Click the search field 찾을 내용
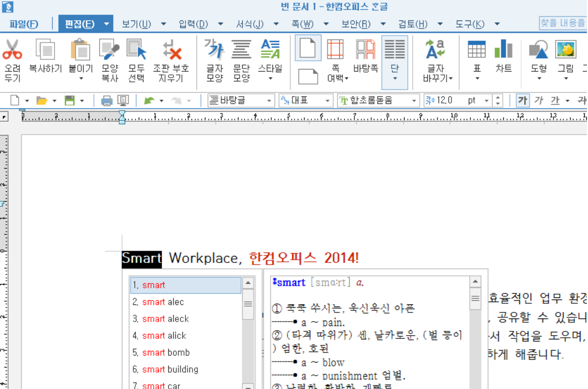The height and width of the screenshot is (389, 588). [563, 23]
